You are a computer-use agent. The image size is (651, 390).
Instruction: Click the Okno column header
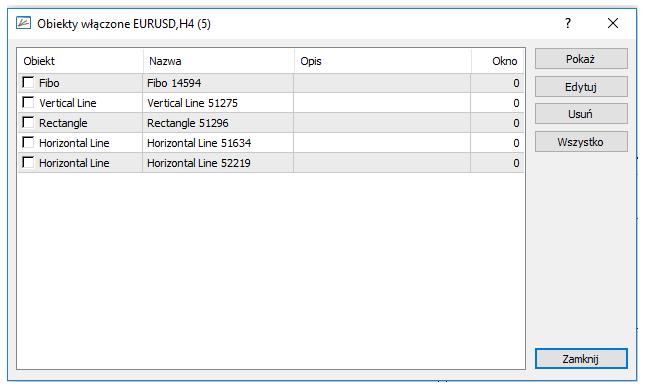pos(497,61)
